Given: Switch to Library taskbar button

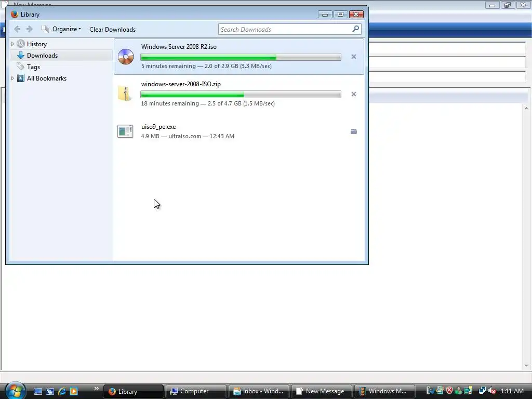Looking at the screenshot, I should 134,391.
